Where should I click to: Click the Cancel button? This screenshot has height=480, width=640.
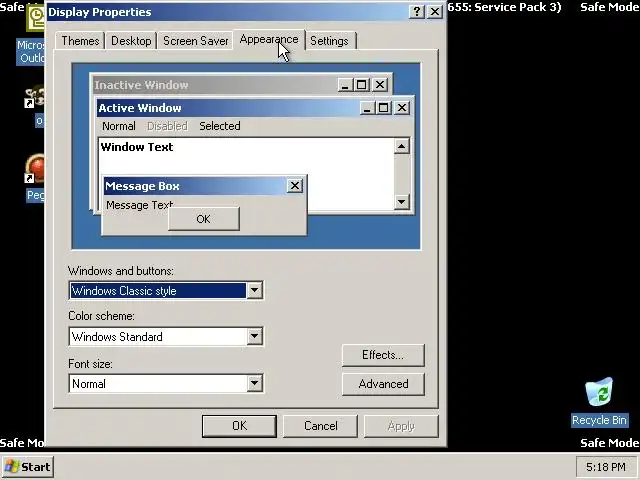point(320,426)
